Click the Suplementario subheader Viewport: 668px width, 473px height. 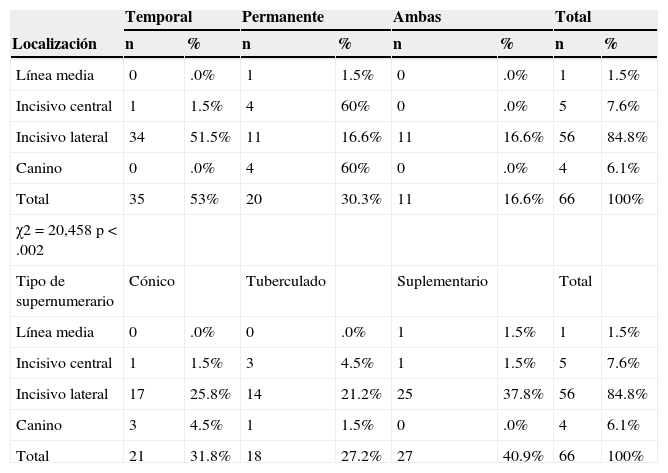pyautogui.click(x=442, y=282)
